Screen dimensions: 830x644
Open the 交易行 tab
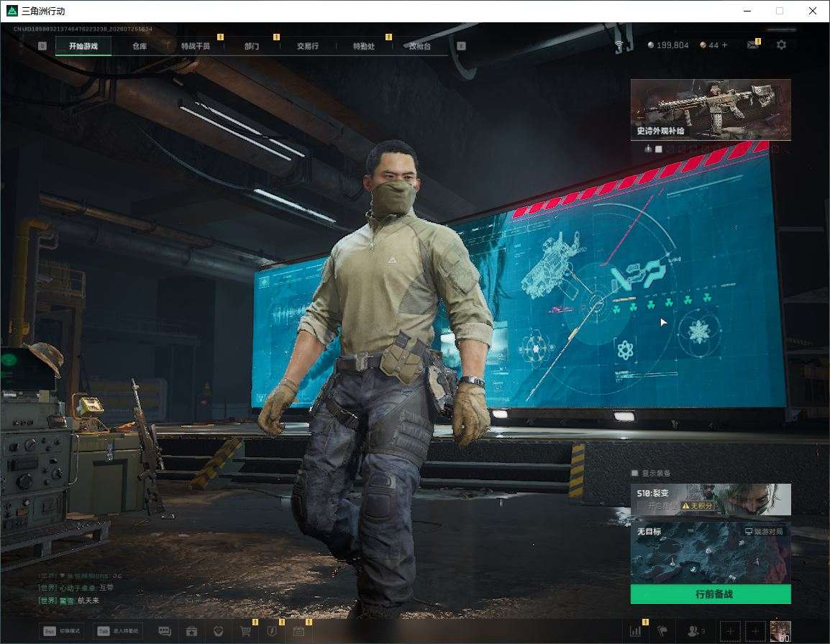tap(308, 46)
